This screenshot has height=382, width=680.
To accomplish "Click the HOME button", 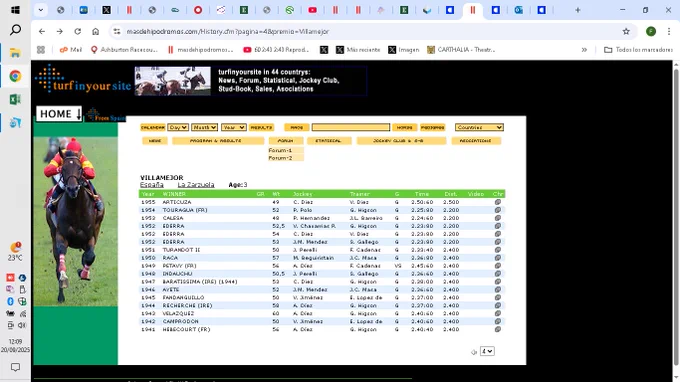I will click(x=59, y=114).
